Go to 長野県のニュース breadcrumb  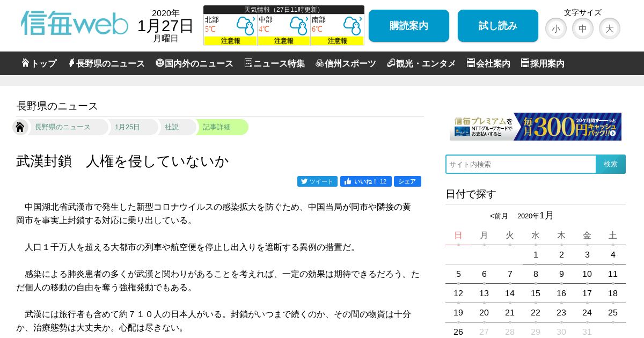click(63, 127)
